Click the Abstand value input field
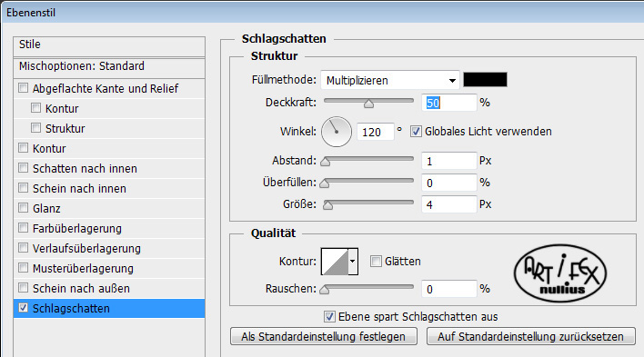 tap(449, 161)
